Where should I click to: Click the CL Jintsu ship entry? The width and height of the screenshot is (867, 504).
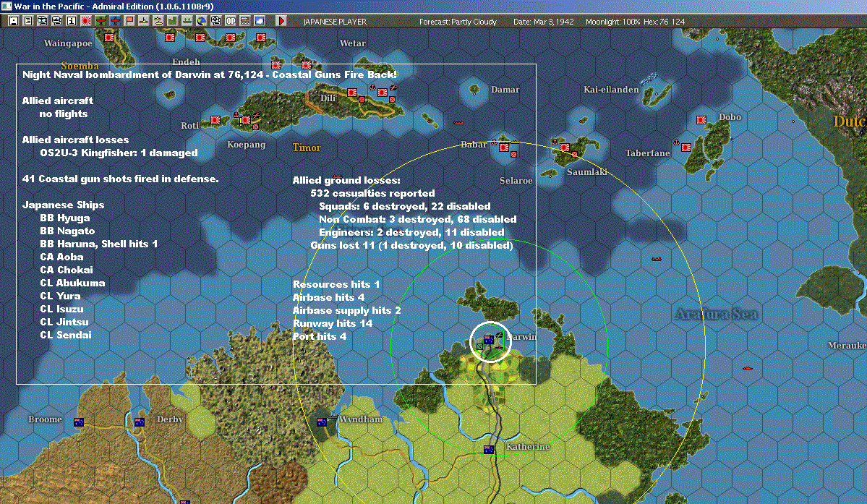coord(64,322)
